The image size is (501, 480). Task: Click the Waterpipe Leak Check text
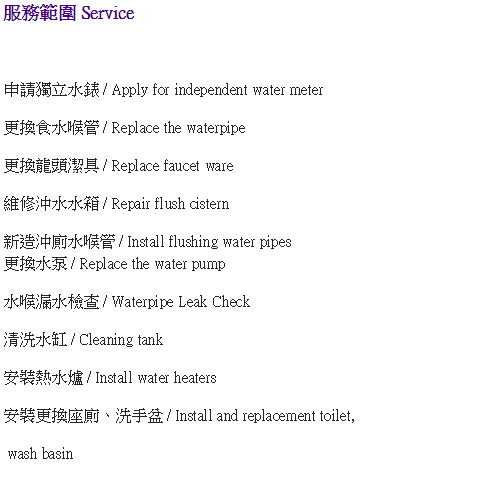pyautogui.click(x=181, y=302)
